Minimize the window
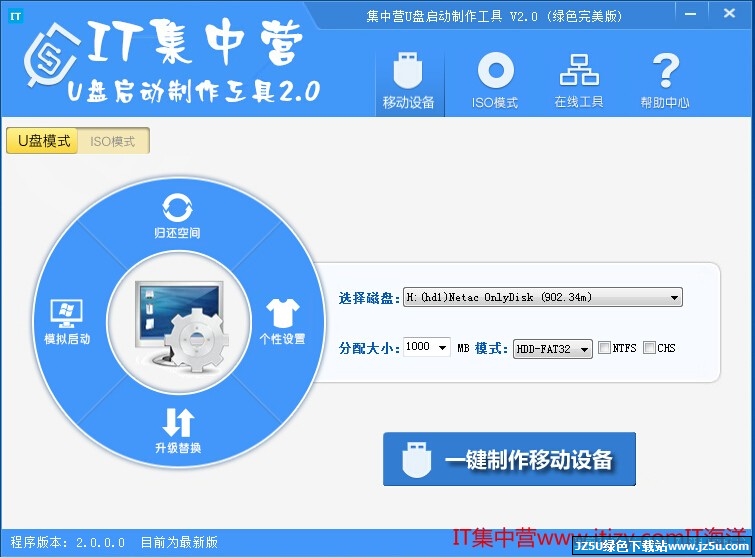 coord(690,14)
